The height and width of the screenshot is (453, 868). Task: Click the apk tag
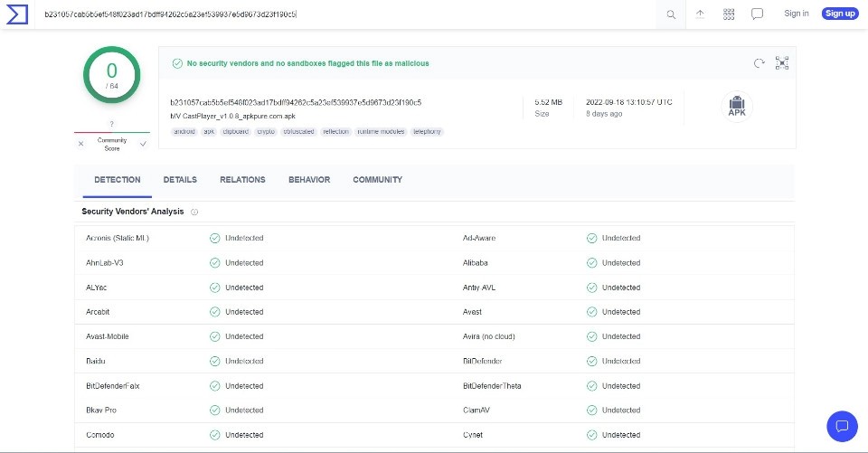pyautogui.click(x=209, y=132)
